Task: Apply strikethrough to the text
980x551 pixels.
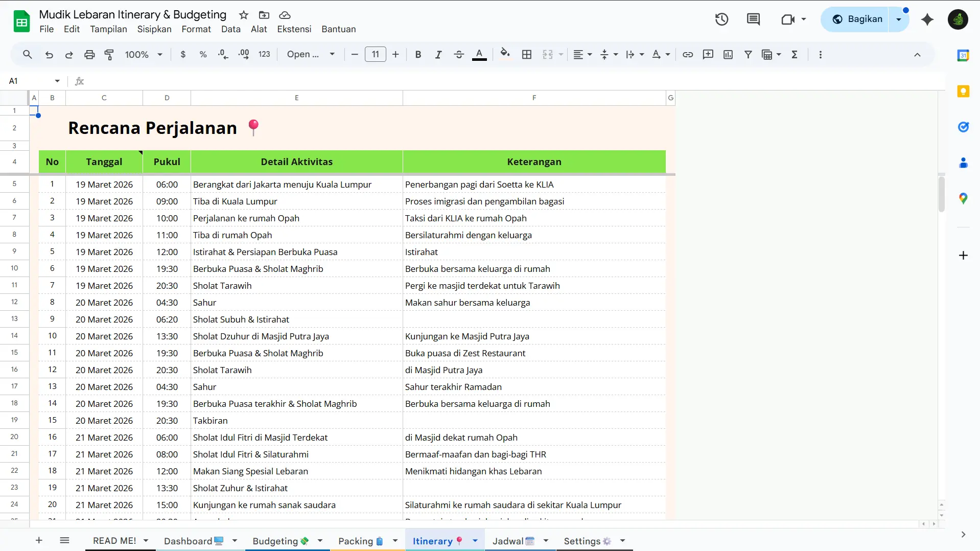Action: tap(459, 54)
